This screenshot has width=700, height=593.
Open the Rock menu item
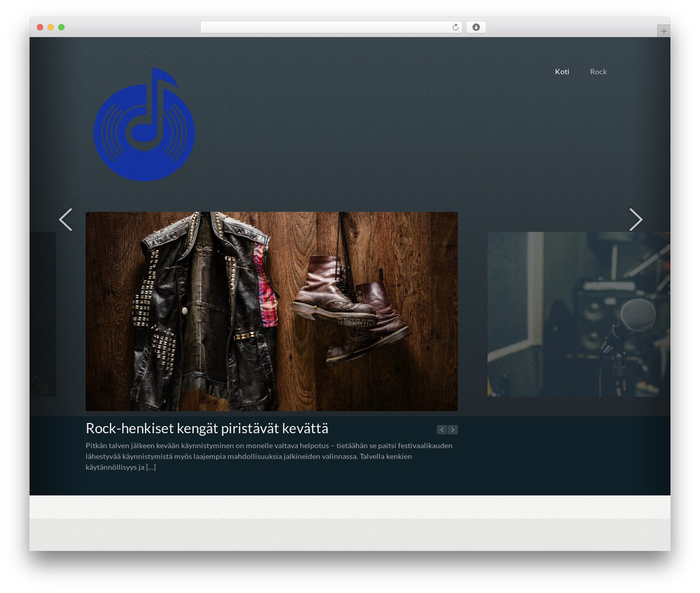coord(598,72)
